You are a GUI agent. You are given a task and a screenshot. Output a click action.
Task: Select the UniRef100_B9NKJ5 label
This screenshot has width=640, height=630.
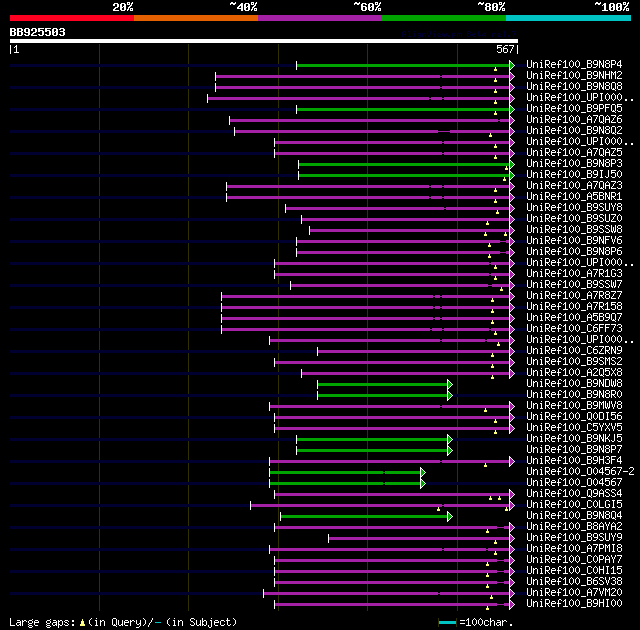pos(574,439)
